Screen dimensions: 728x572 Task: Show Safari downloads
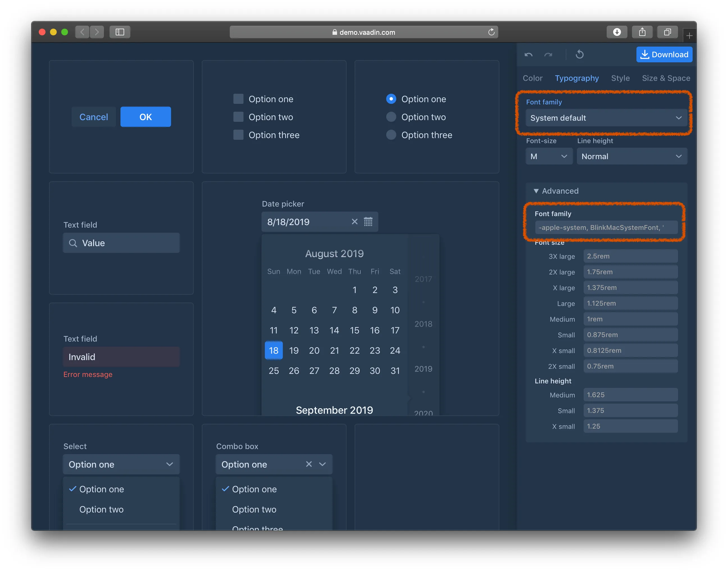click(617, 32)
